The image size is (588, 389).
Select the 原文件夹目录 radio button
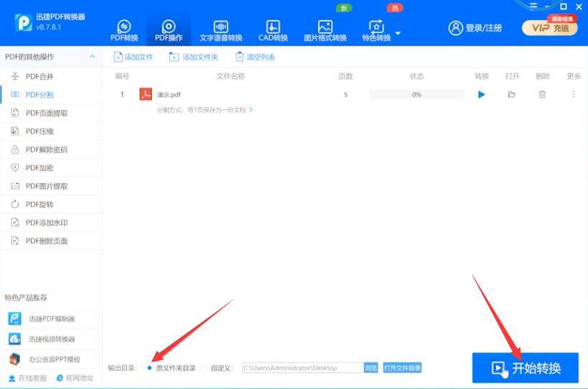click(x=150, y=368)
